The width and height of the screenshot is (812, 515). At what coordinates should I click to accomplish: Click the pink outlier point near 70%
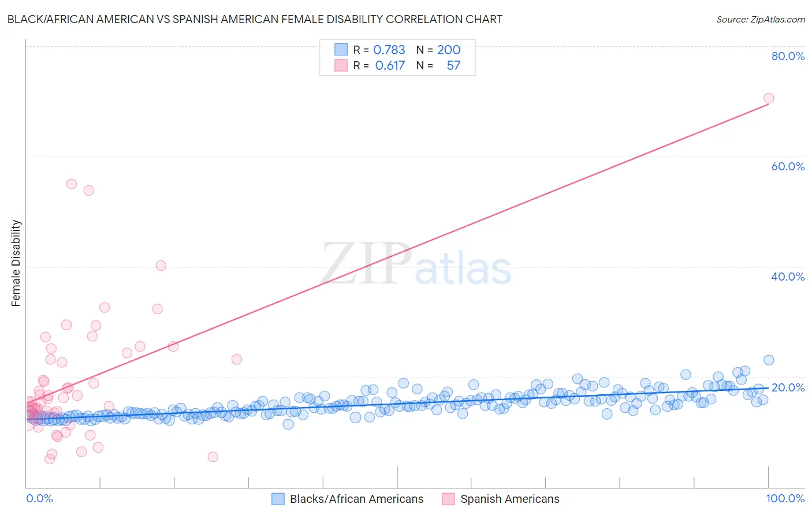tap(769, 98)
